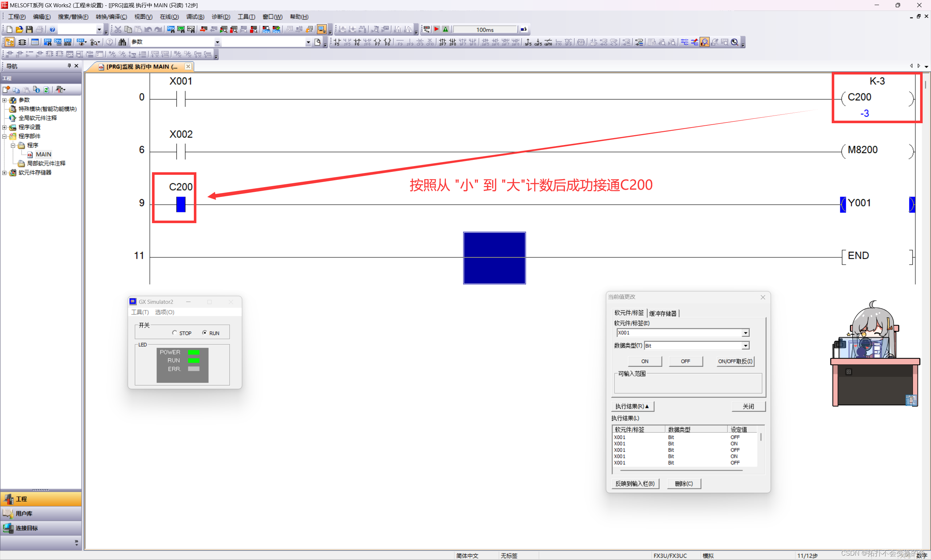Select RUN radio button in GX Simulator2
Screen dimensions: 931x560
click(205, 333)
